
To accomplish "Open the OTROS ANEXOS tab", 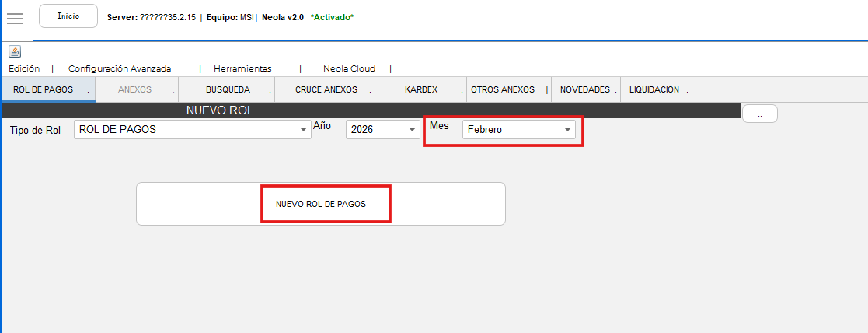I will tap(503, 89).
